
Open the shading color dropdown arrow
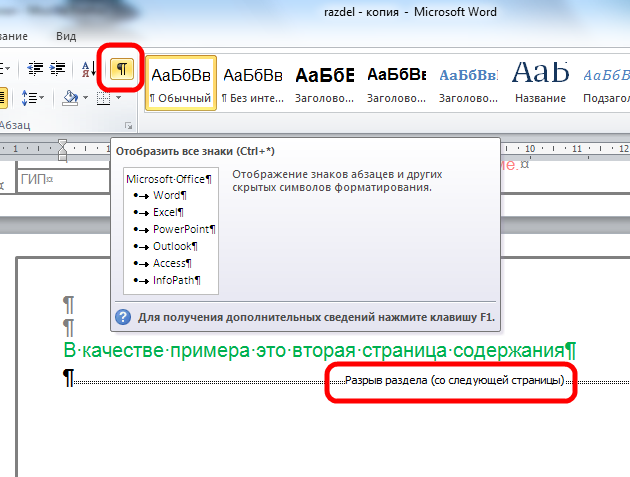(86, 98)
